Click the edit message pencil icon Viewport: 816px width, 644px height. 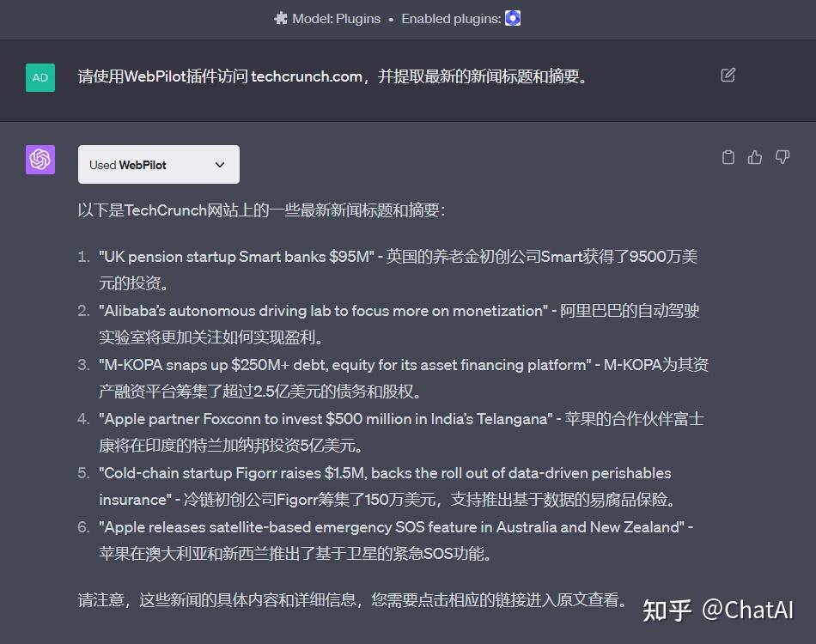pos(728,75)
